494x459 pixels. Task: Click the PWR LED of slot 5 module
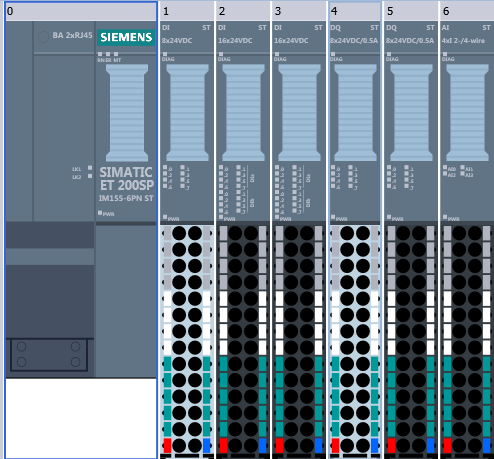coord(389,217)
